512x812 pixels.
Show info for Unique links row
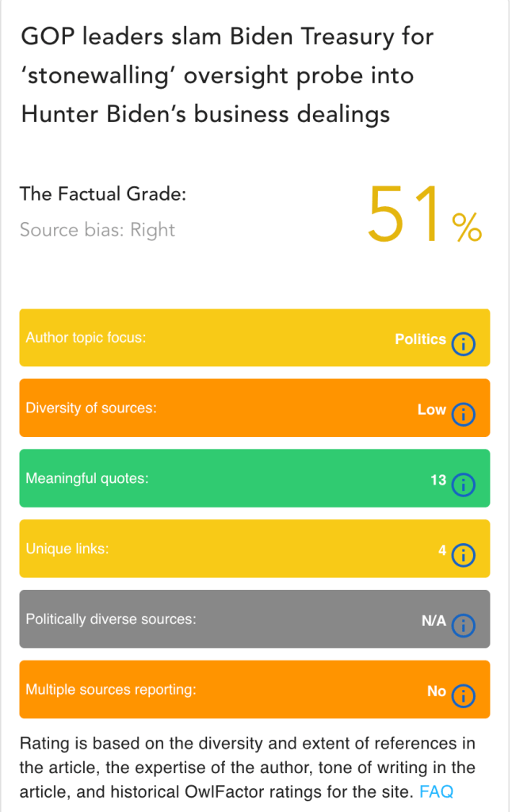point(463,554)
